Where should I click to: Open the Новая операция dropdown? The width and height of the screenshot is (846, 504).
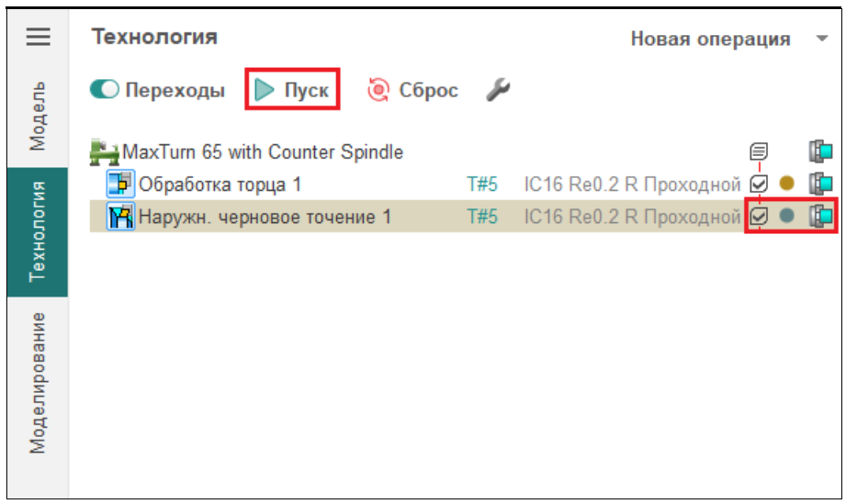pyautogui.click(x=821, y=39)
